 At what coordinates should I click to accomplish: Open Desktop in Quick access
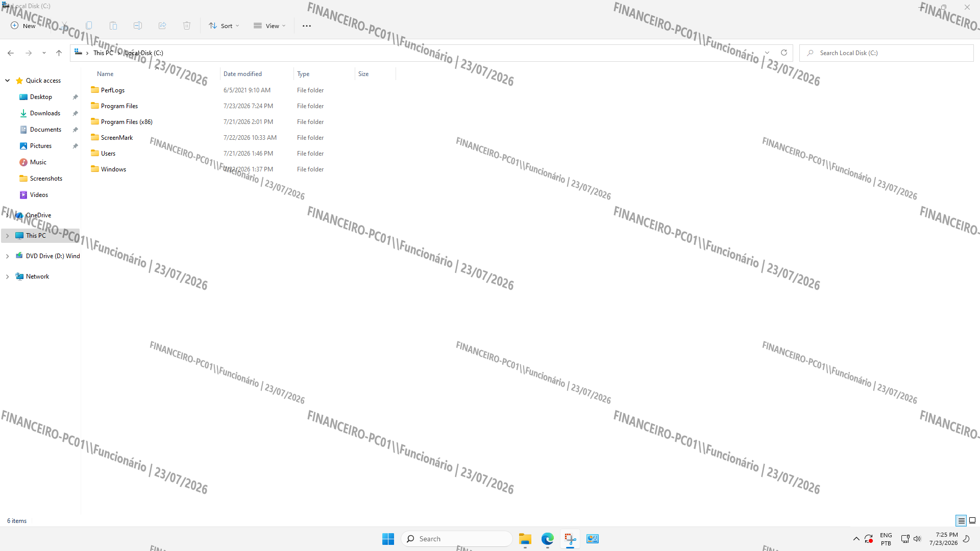pos(41,97)
